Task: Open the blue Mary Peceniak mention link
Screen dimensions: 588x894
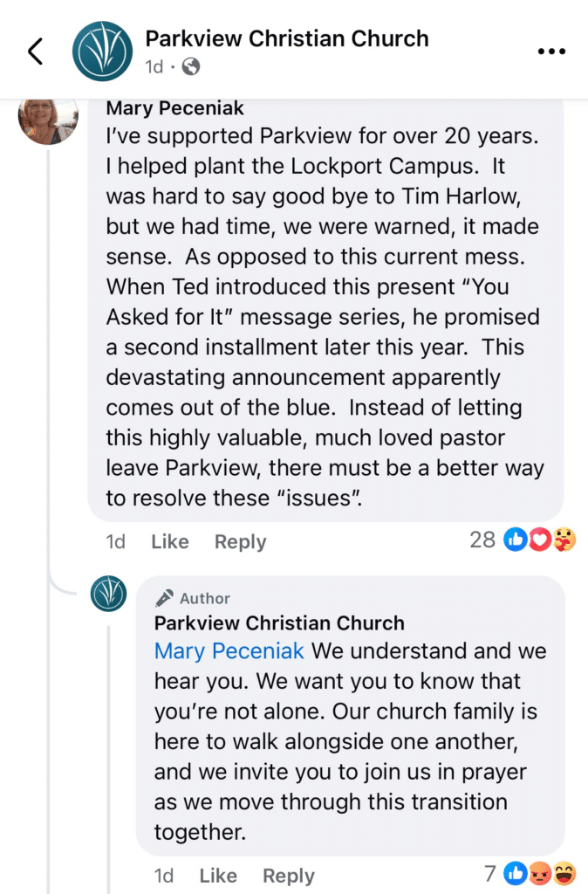Action: [229, 650]
